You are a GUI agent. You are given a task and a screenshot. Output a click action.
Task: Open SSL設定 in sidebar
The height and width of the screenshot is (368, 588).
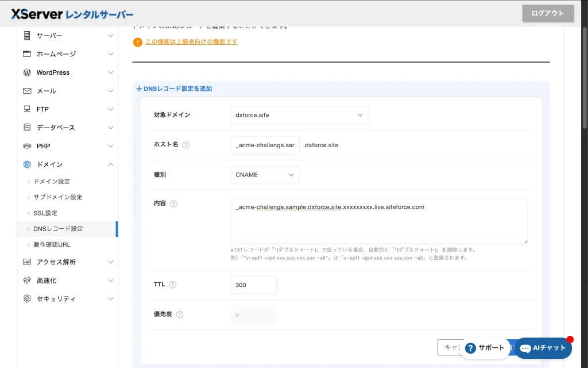tap(45, 213)
